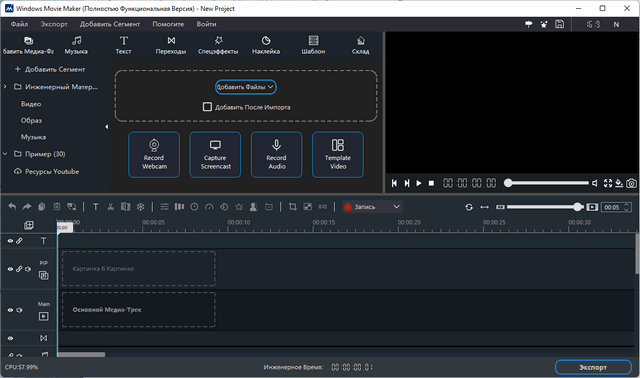Click the redo arrow icon

click(x=27, y=207)
